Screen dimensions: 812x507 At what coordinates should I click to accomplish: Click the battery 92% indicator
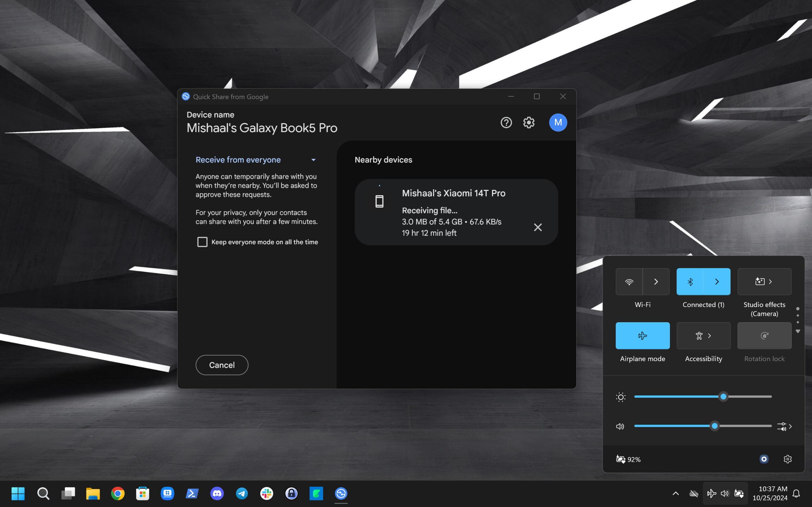(628, 459)
